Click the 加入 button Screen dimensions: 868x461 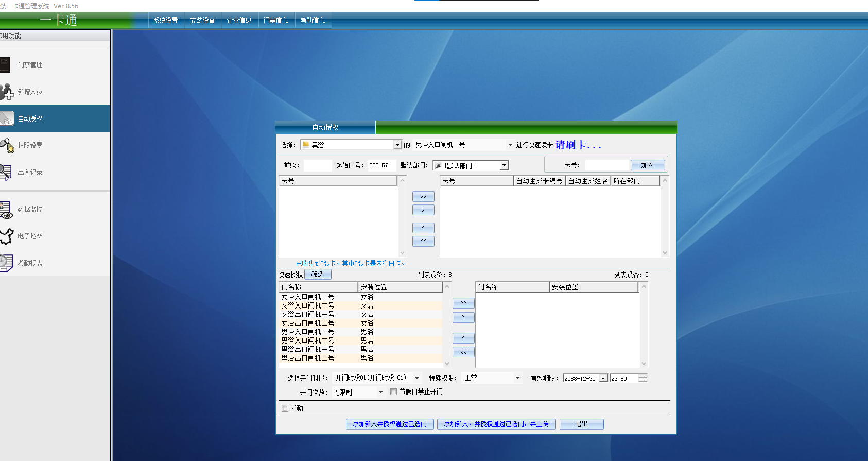(x=647, y=165)
